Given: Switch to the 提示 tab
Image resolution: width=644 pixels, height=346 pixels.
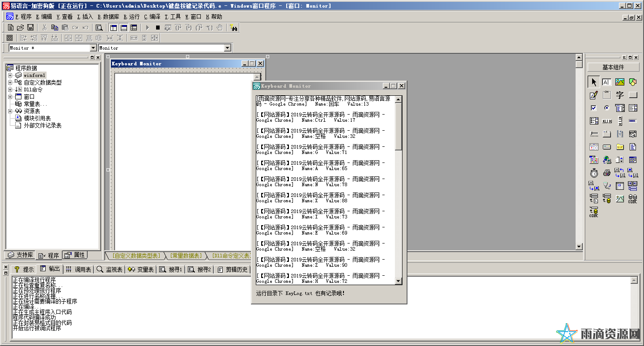Looking at the screenshot, I should (24, 269).
